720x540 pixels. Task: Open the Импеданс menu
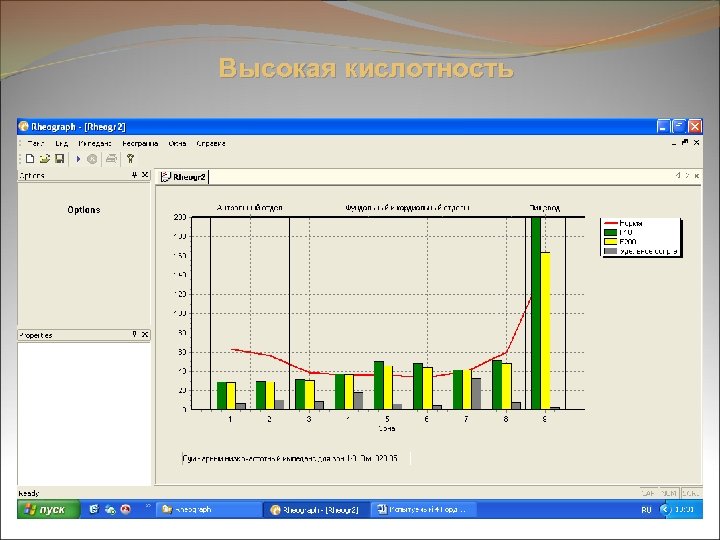coord(95,143)
